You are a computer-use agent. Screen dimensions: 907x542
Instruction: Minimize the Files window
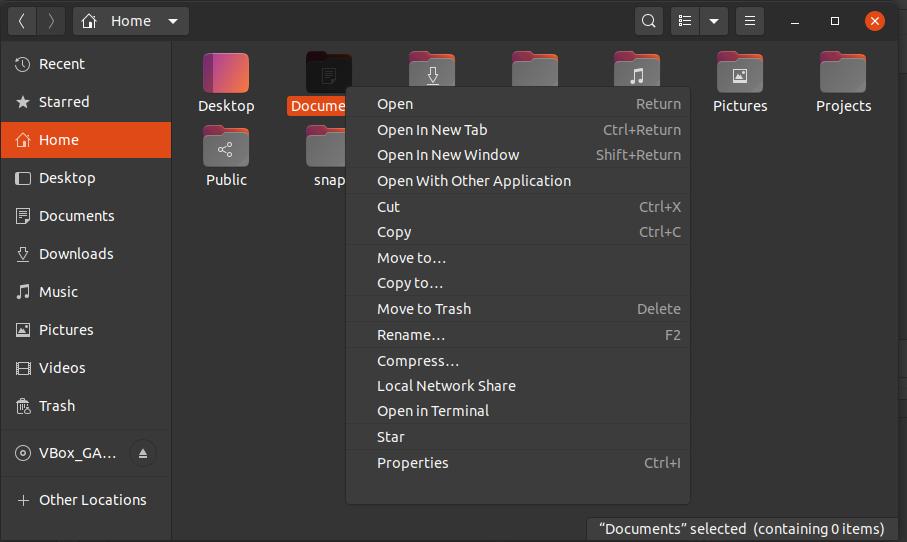tap(795, 21)
